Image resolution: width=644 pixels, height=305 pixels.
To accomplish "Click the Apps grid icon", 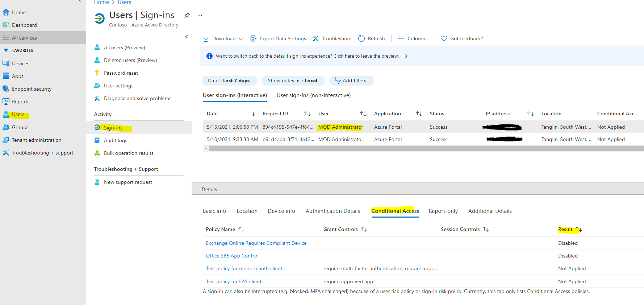I will (x=6, y=76).
